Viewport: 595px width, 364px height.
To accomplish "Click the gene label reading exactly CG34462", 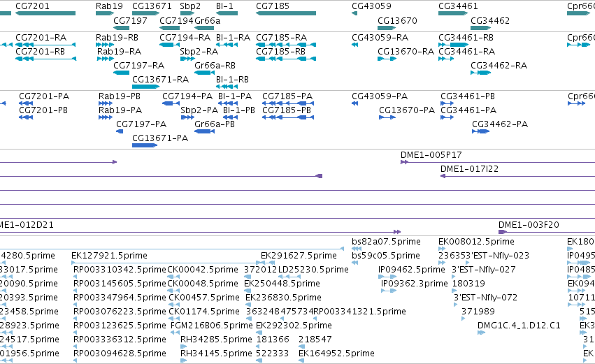I will (490, 20).
